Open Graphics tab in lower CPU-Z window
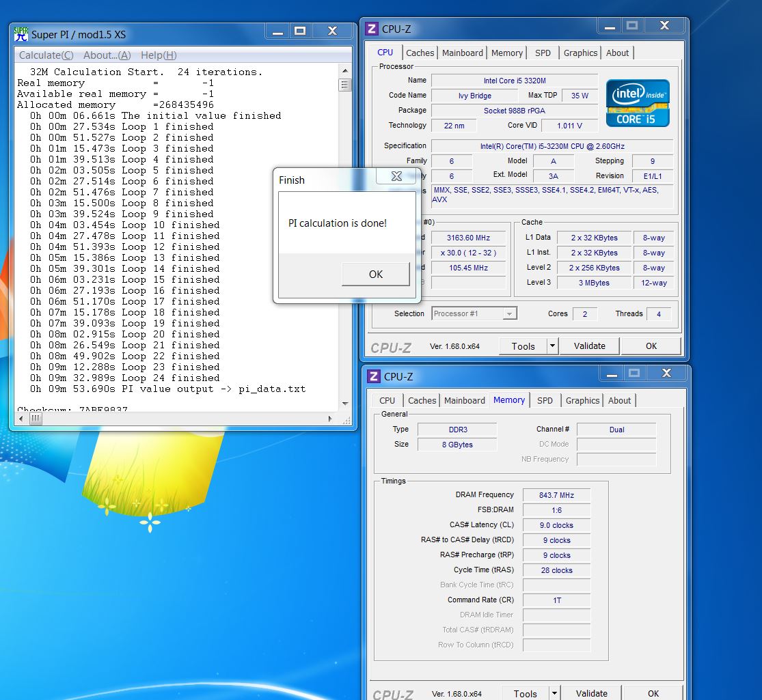The width and height of the screenshot is (762, 700). pos(582,401)
